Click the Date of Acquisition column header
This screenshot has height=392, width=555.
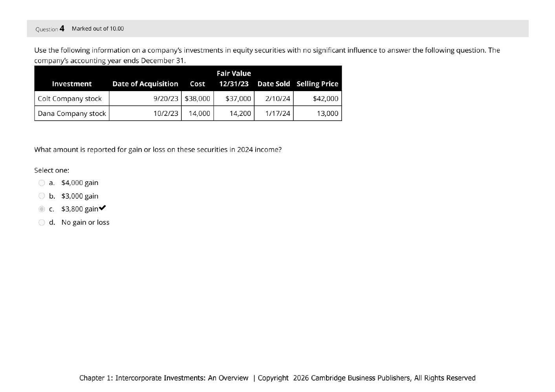point(145,84)
